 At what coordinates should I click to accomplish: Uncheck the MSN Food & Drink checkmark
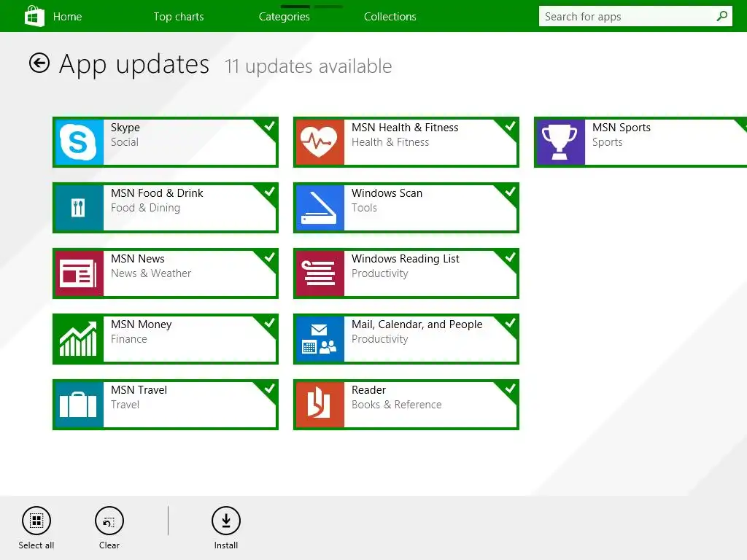tap(269, 192)
